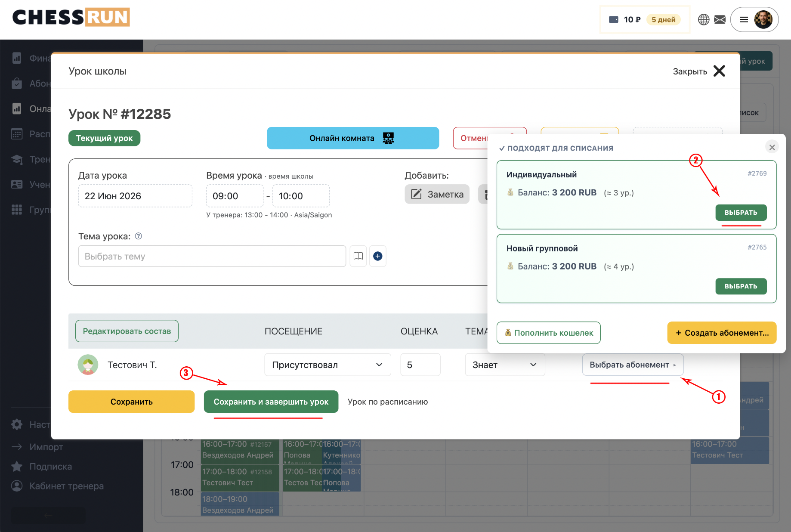Viewport: 791px width, 532px height.
Task: Open messages envelope icon
Action: pyautogui.click(x=720, y=19)
